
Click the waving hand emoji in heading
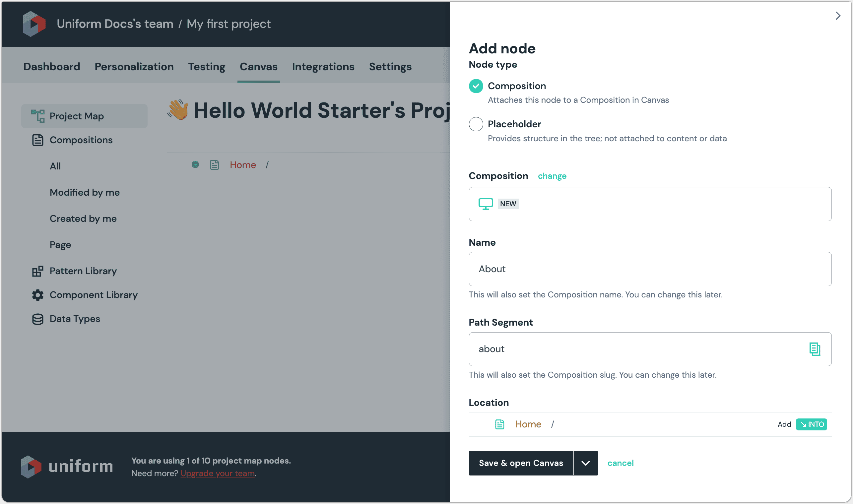tap(178, 110)
